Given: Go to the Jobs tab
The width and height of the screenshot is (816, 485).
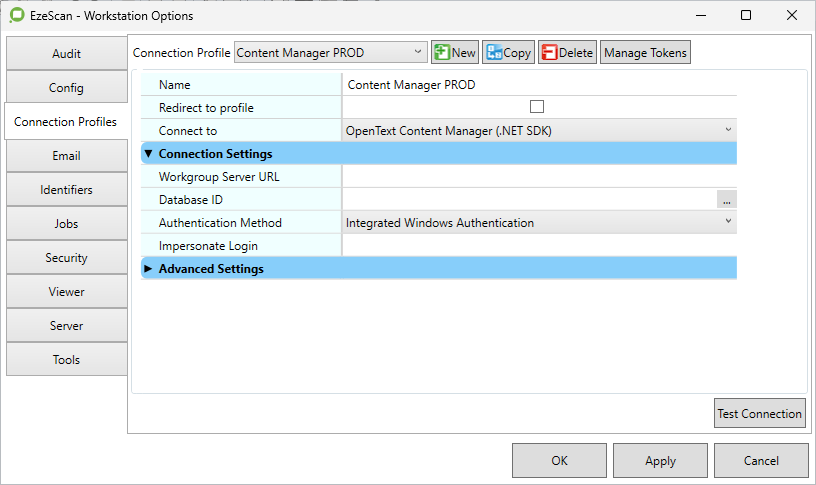Looking at the screenshot, I should [x=66, y=224].
